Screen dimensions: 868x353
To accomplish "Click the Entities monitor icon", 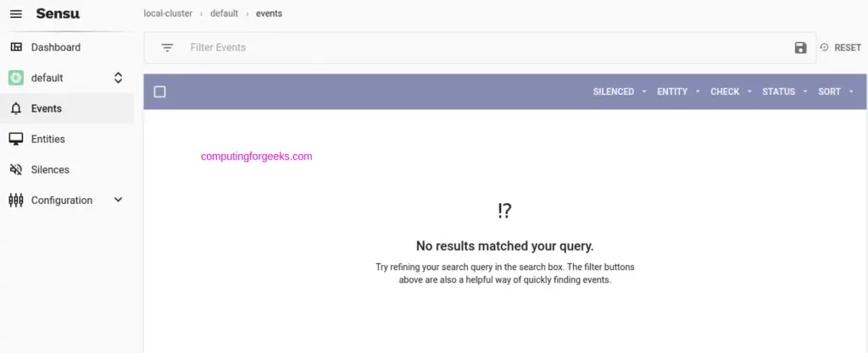I will pos(16,139).
